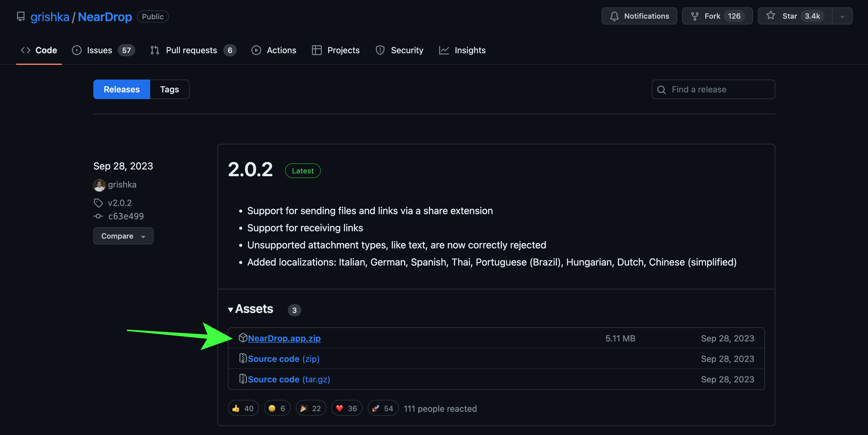The width and height of the screenshot is (868, 435).
Task: Click the rocket reaction with 54
Action: point(383,408)
